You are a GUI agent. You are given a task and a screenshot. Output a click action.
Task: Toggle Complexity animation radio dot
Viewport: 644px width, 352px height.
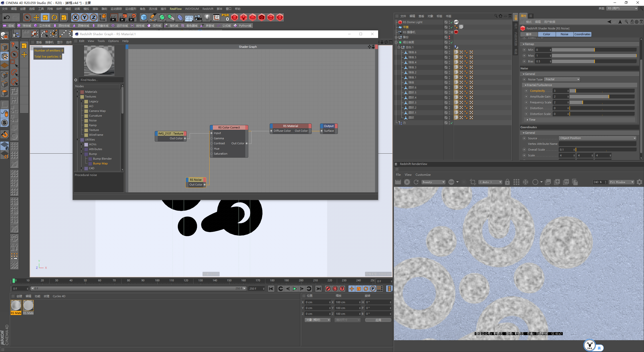[x=526, y=91]
